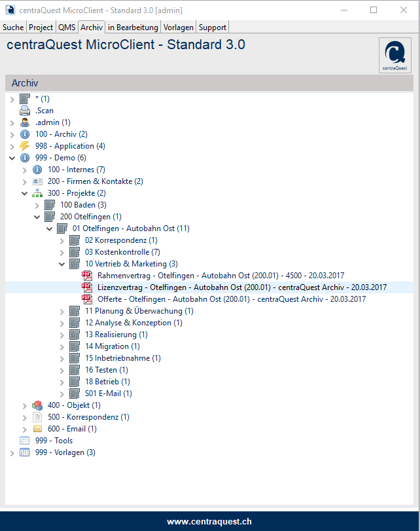This screenshot has height=531, width=420.
Task: Click the 18 Betrieb folder icon
Action: click(75, 382)
